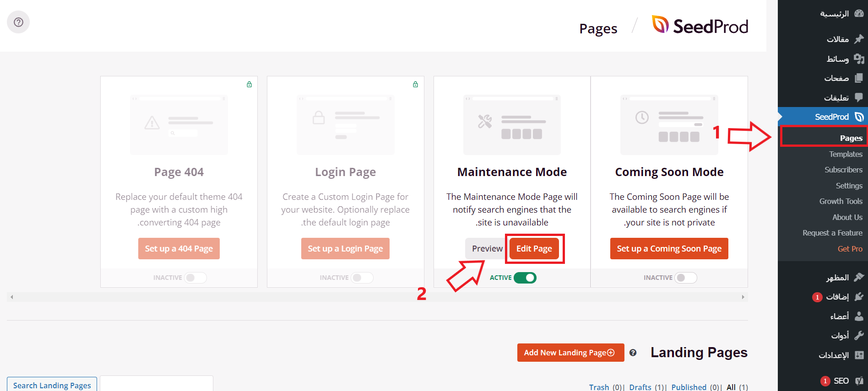Image resolution: width=868 pixels, height=391 pixels.
Task: Click the Maintenance Mode page thumbnail
Action: click(512, 125)
